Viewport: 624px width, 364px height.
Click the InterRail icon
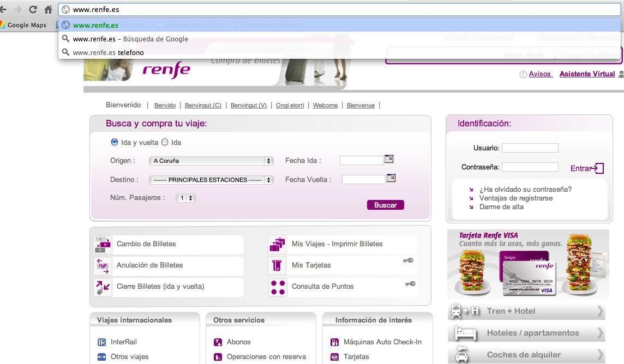click(101, 342)
